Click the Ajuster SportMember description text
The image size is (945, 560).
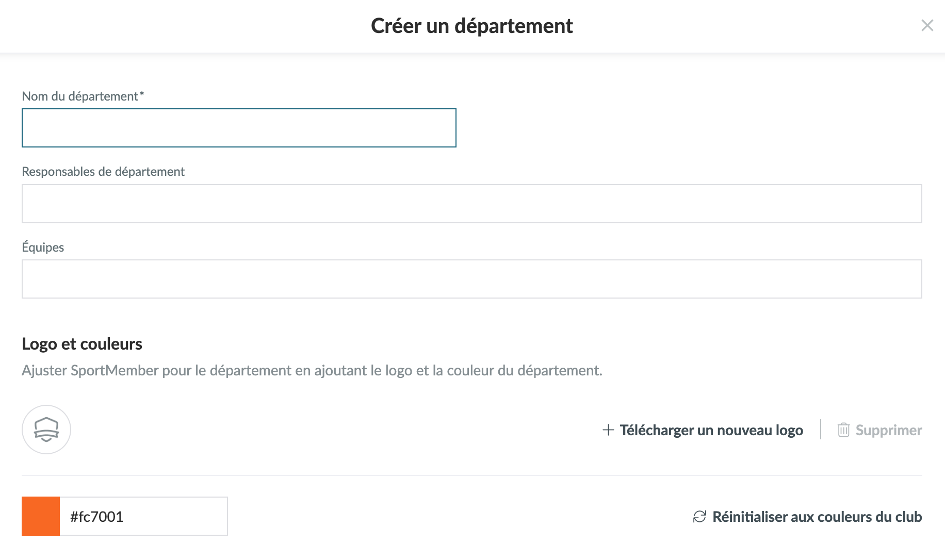[x=312, y=370]
